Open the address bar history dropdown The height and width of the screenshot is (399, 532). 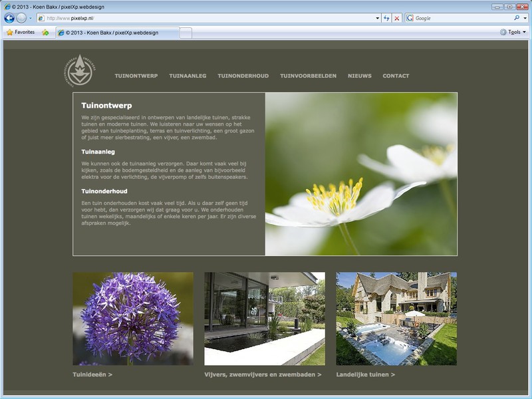(x=376, y=19)
